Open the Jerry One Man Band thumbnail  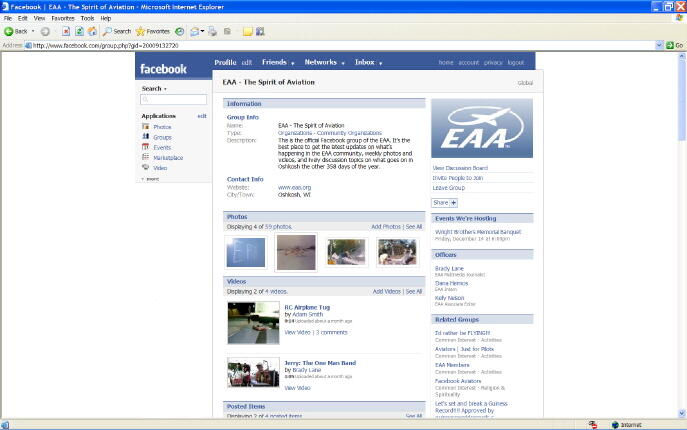pos(253,373)
